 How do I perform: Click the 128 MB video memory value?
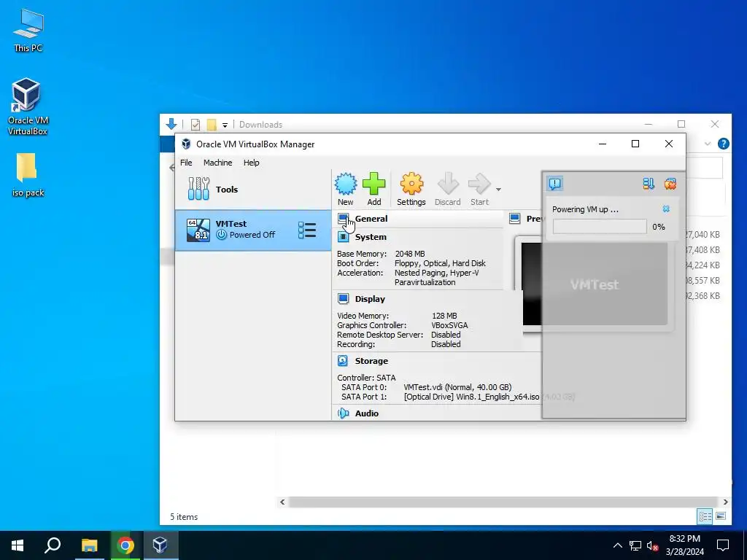click(x=444, y=316)
